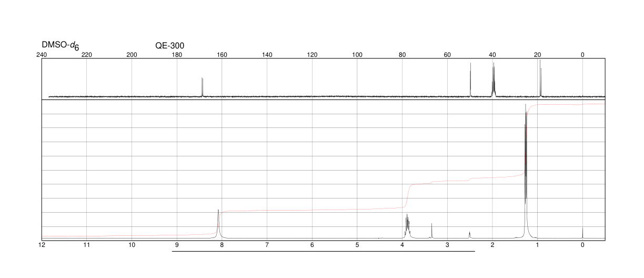644x278 pixels.
Task: Select the 40 ppm carbon axis label
Action: (492, 55)
